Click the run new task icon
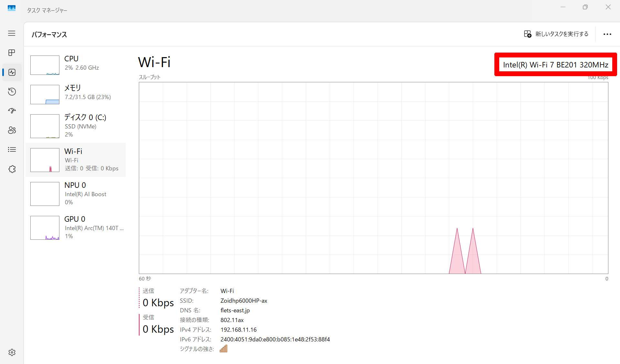This screenshot has height=364, width=620. click(528, 34)
